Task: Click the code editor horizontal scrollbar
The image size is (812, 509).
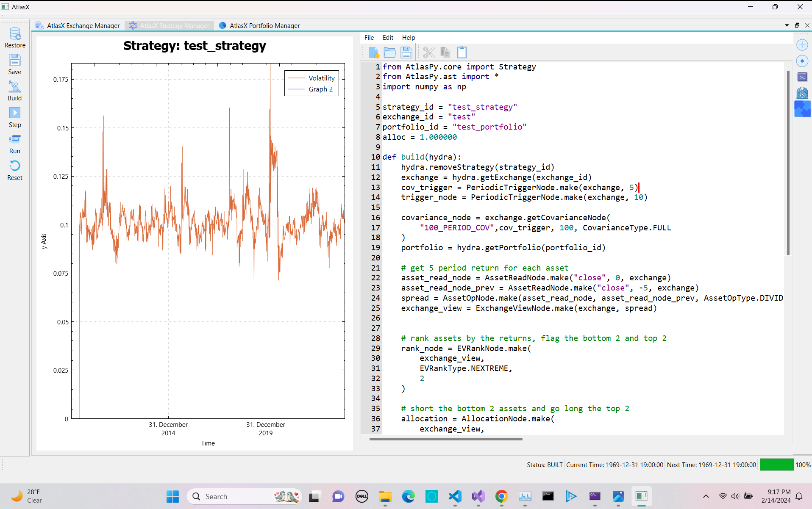Action: [446, 439]
